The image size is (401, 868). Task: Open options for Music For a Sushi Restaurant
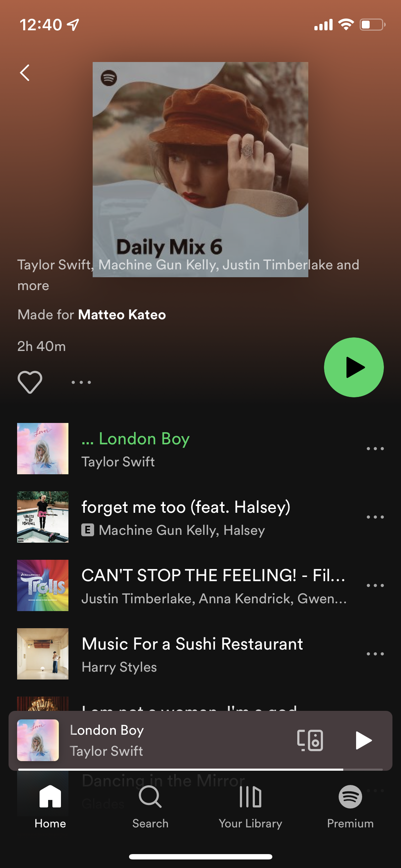point(375,654)
